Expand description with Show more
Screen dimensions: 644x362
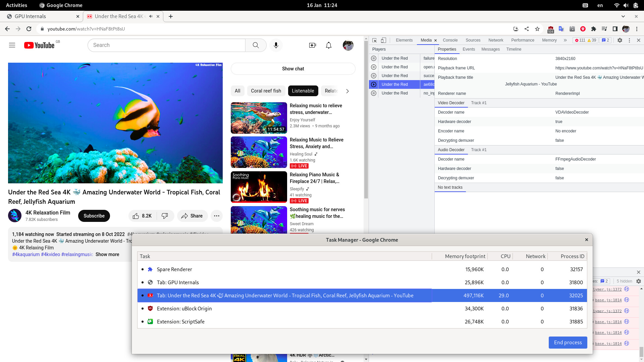(x=107, y=254)
